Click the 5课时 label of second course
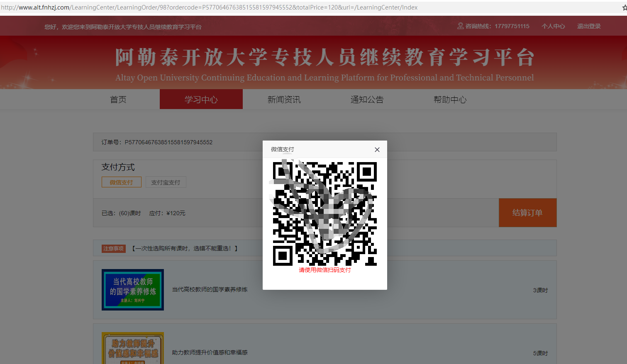 click(x=540, y=353)
